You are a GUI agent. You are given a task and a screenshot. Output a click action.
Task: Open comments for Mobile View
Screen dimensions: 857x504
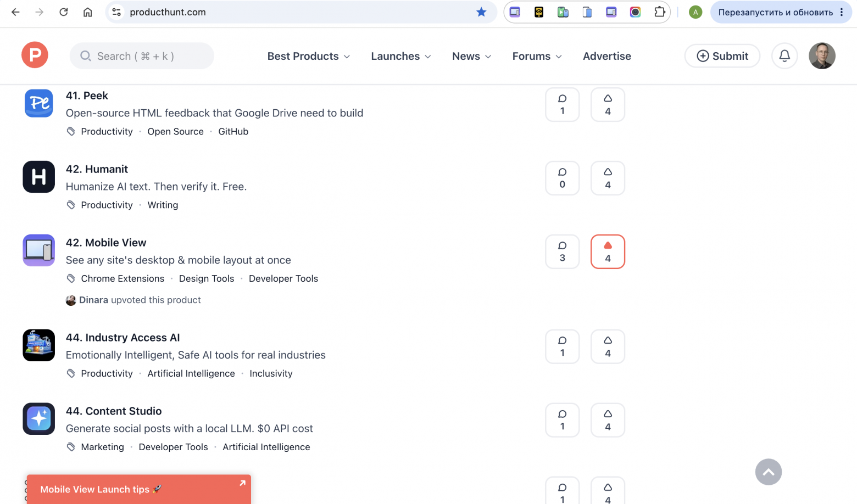562,251
